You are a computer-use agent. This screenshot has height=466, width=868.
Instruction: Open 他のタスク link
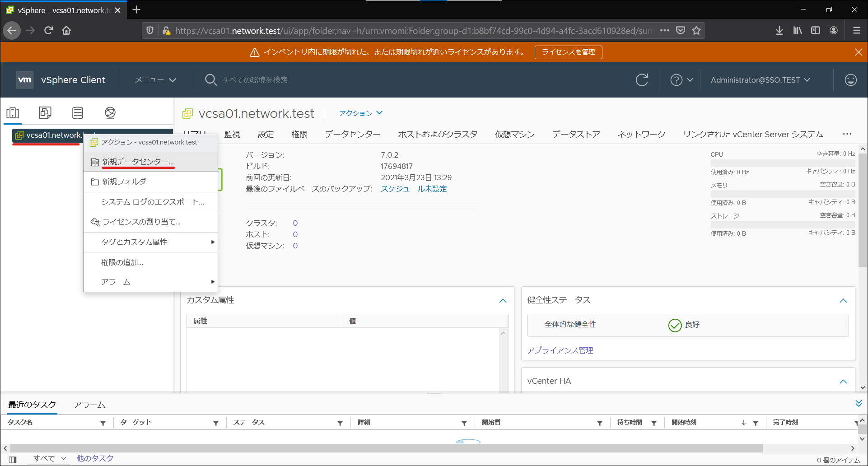[x=95, y=458]
